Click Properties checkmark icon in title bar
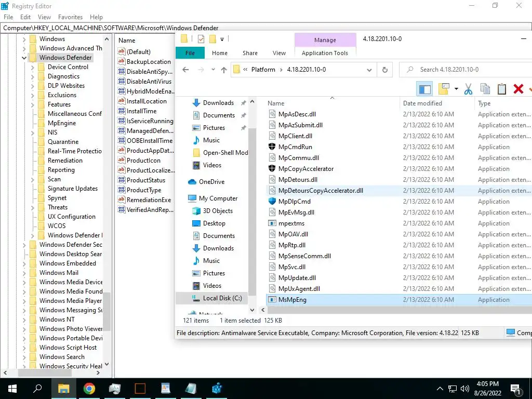This screenshot has height=399, width=532. pos(201,39)
